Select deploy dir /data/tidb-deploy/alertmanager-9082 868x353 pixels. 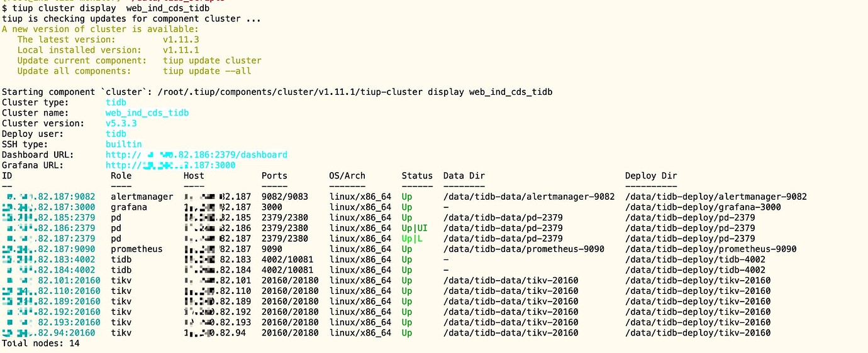pos(716,197)
